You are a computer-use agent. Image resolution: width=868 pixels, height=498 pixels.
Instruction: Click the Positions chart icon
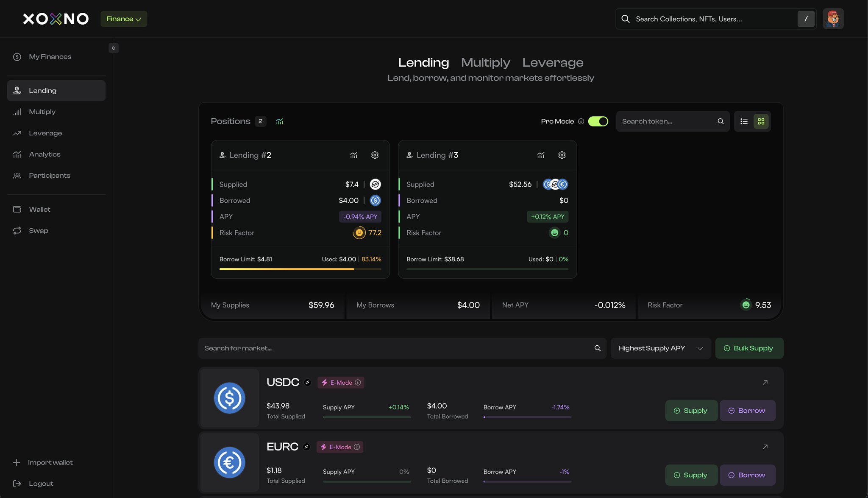point(280,122)
